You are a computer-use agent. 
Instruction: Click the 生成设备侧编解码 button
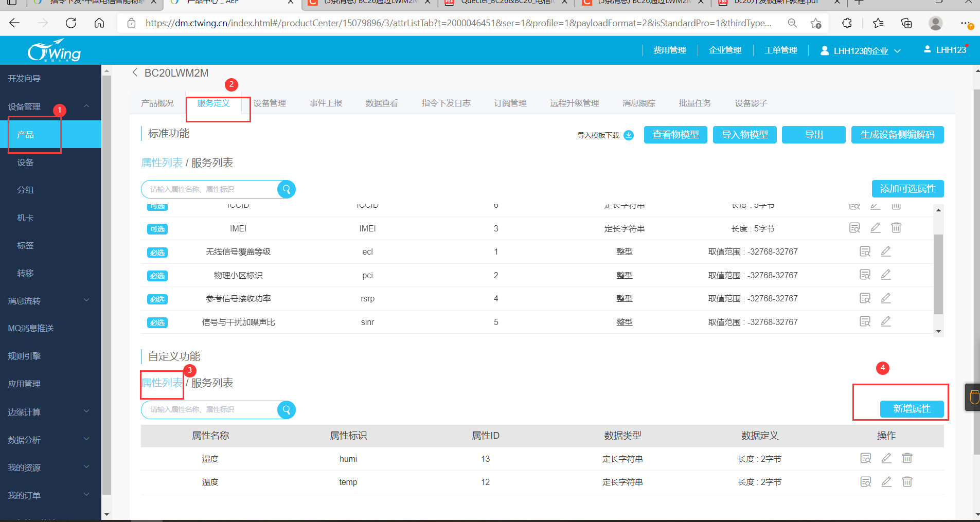898,135
